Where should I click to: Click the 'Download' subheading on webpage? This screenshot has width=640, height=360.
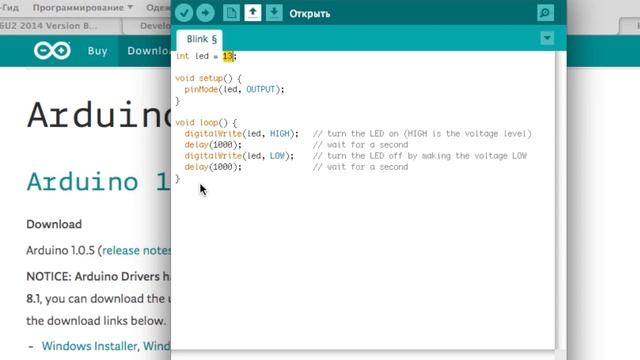(x=54, y=224)
